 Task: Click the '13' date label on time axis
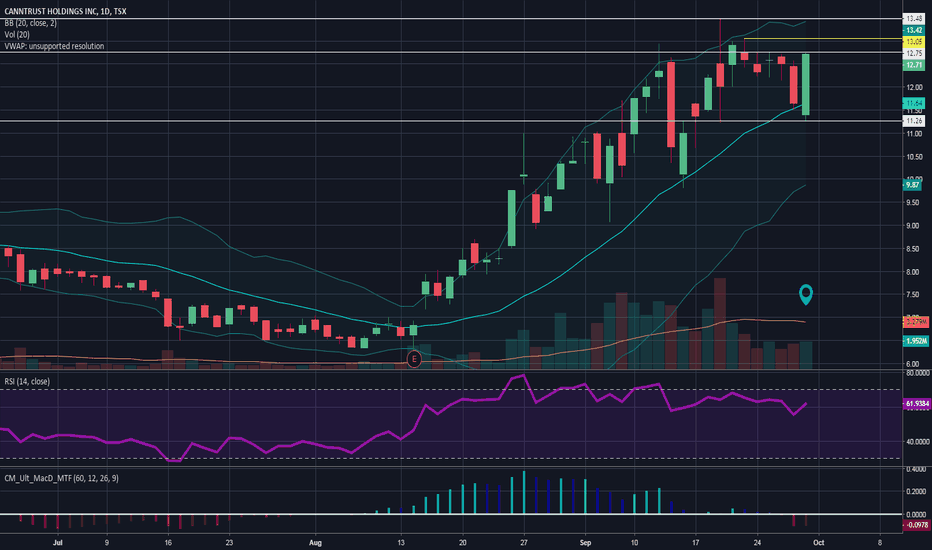(x=401, y=542)
